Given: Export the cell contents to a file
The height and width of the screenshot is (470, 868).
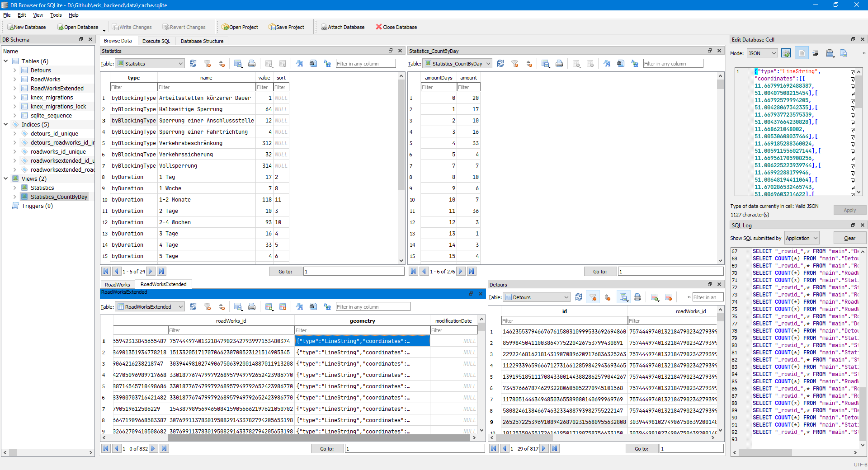Looking at the screenshot, I should [844, 53].
